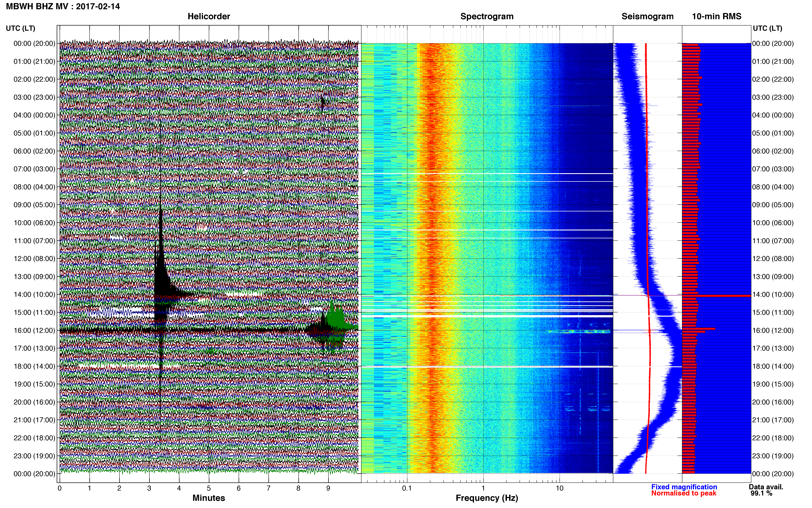The height and width of the screenshot is (508, 812).
Task: Click the 'Data avail.' label
Action: pyautogui.click(x=766, y=487)
